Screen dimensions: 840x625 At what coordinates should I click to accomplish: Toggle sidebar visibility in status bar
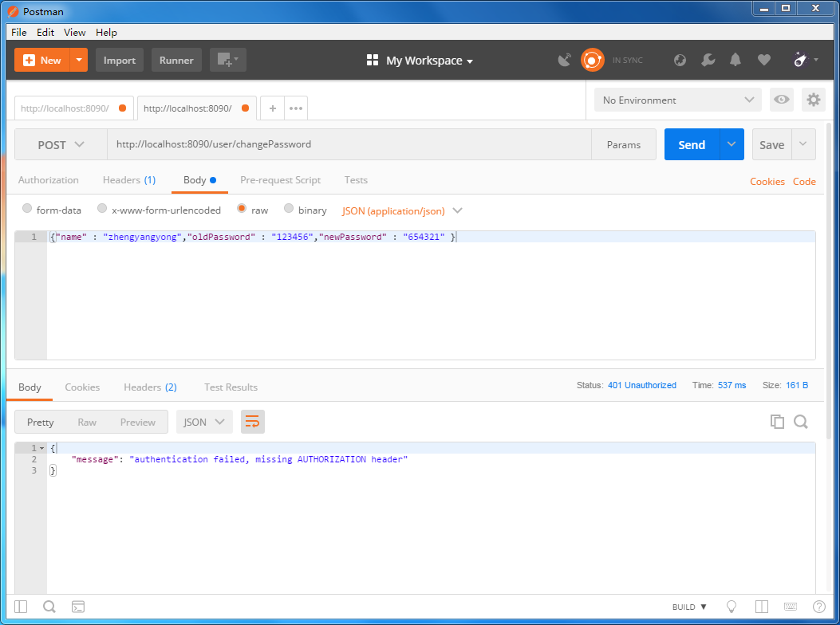click(x=21, y=607)
